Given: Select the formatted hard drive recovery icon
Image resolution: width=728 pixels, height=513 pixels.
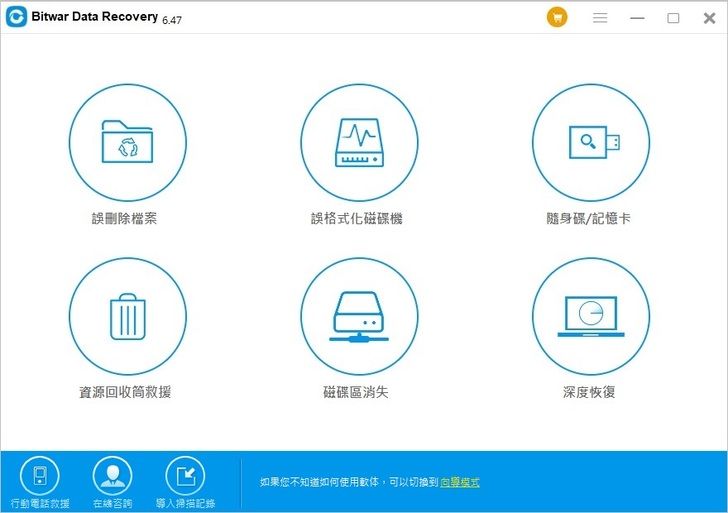Looking at the screenshot, I should tap(358, 142).
